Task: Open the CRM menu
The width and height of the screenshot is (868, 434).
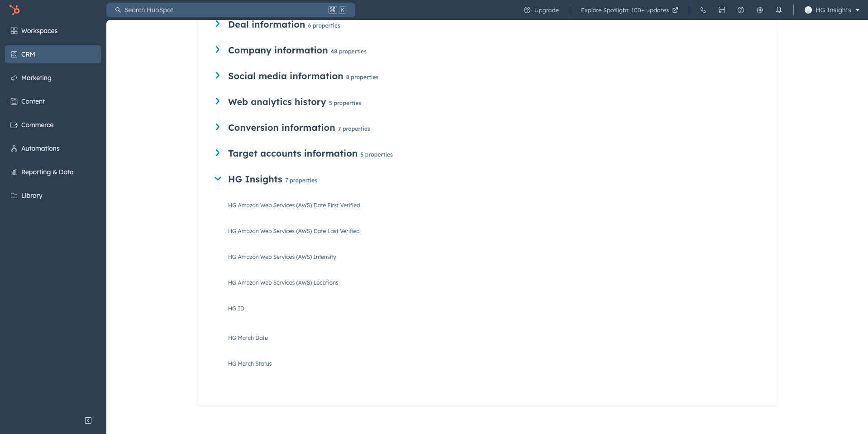Action: 53,54
